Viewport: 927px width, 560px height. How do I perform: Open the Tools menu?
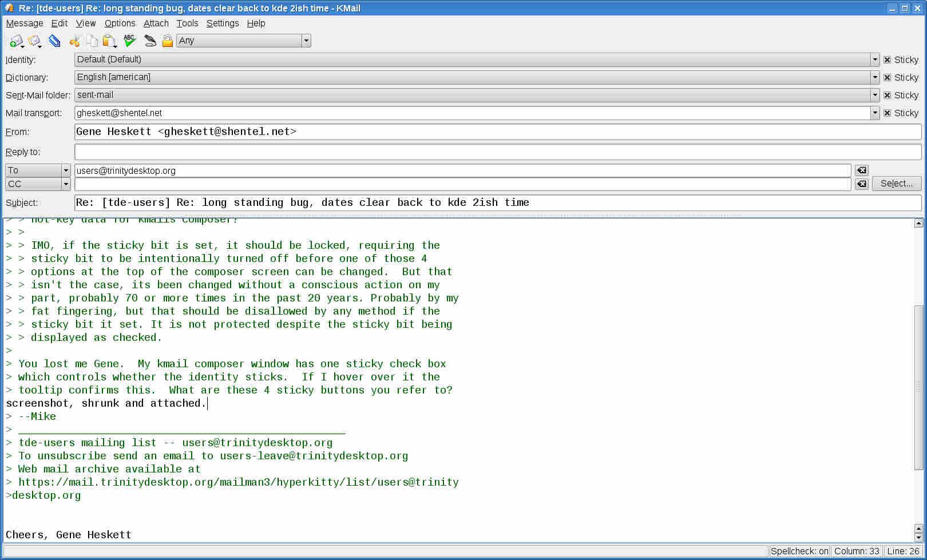pos(187,23)
